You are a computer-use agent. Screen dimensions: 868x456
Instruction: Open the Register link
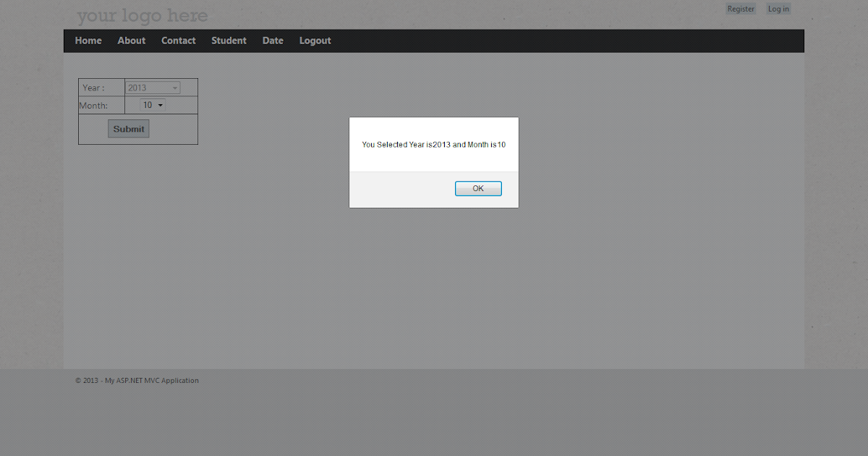pyautogui.click(x=740, y=8)
